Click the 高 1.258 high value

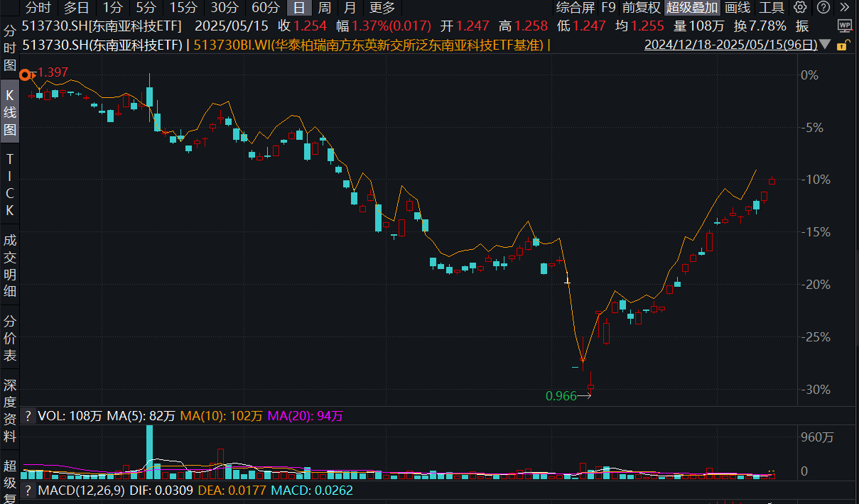pos(524,26)
